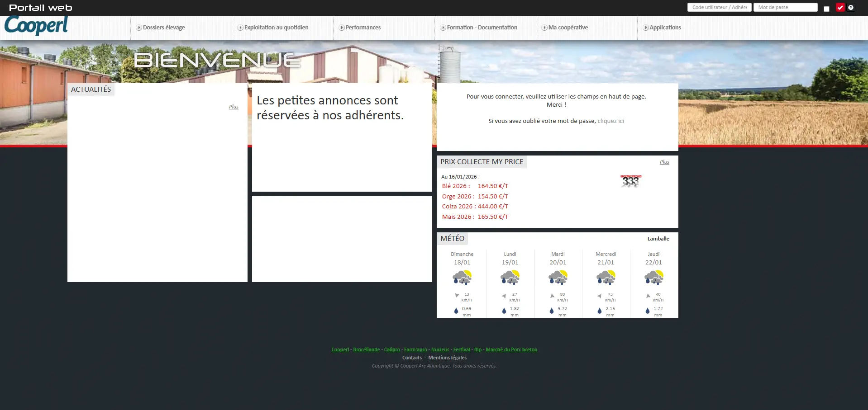Expand the Formation - Documentation menu
The height and width of the screenshot is (410, 868).
click(482, 28)
